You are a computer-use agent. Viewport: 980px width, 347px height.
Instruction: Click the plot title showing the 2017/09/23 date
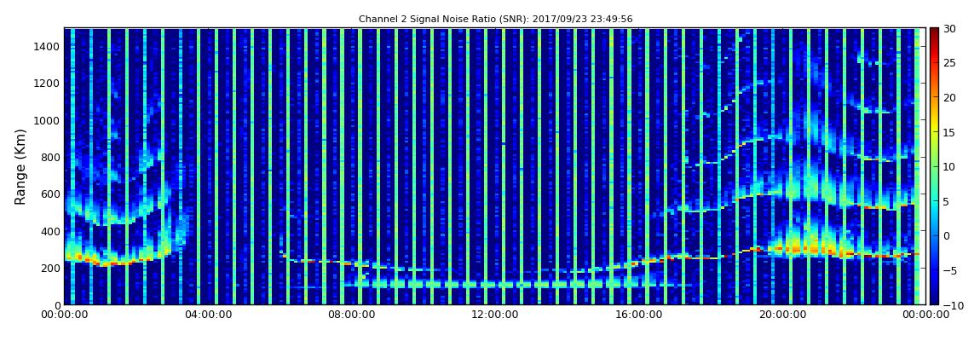[x=495, y=20]
